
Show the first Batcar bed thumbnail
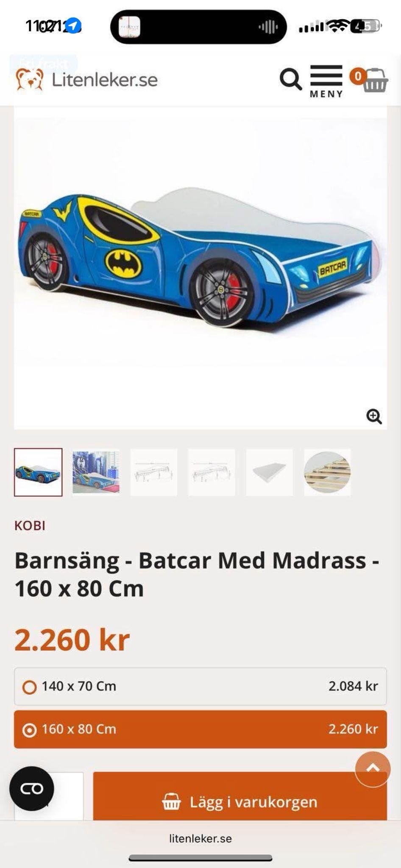pyautogui.click(x=38, y=472)
